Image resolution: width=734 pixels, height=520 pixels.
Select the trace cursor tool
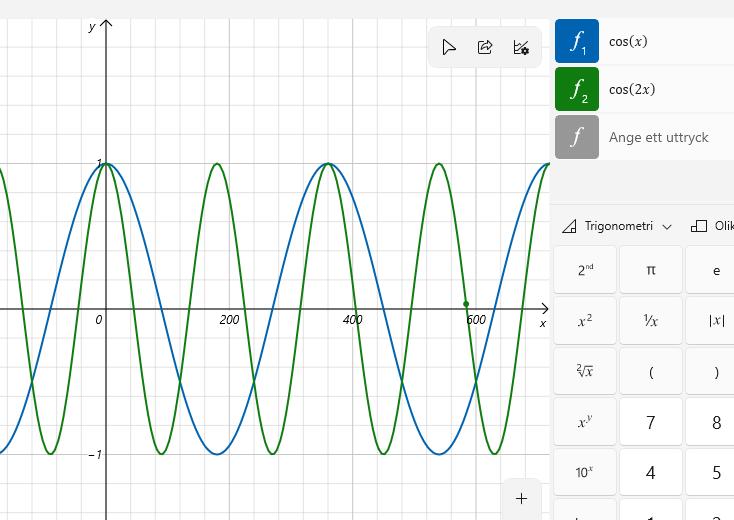tap(449, 47)
